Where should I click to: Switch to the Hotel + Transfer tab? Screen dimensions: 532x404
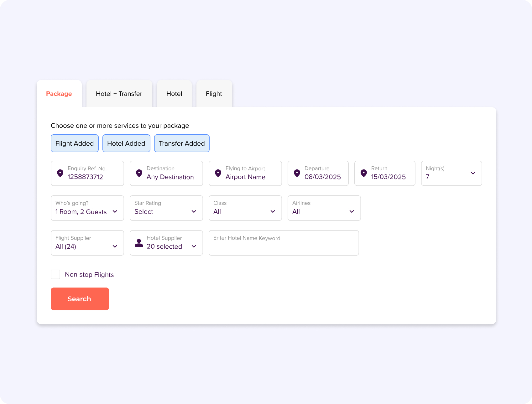[x=119, y=94]
